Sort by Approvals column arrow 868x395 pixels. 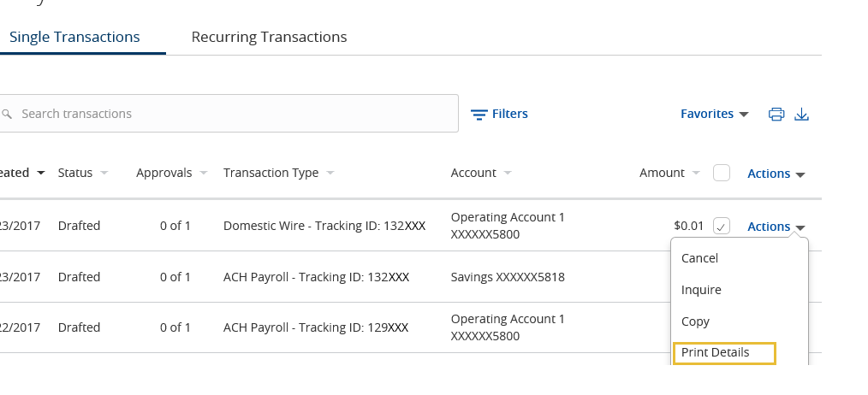coord(203,174)
